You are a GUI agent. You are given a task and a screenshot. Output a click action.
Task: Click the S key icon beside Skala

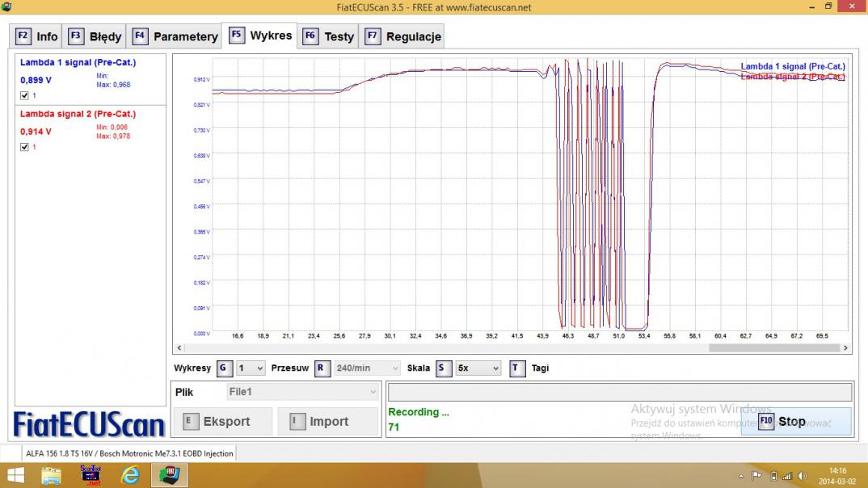443,368
